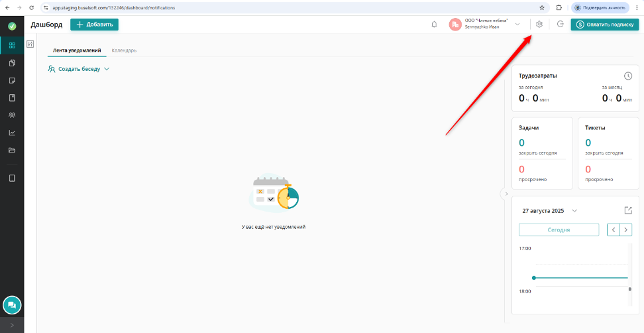Screen dimensions: 644x333
Task: Open the filter sliders icon beside the feed
Action: [30, 44]
